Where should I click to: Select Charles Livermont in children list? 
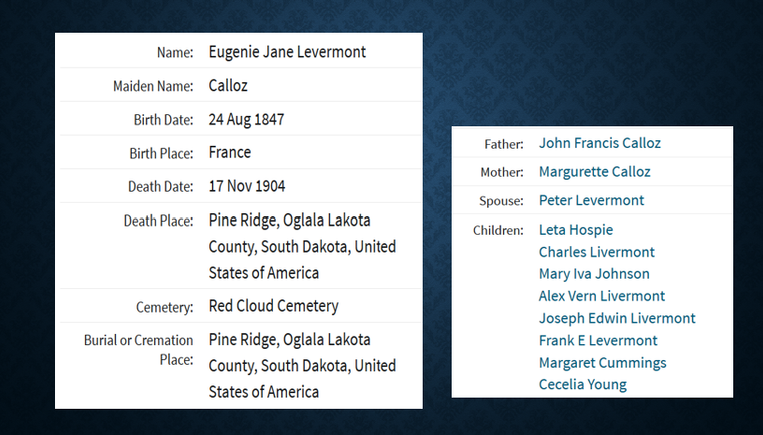[596, 252]
